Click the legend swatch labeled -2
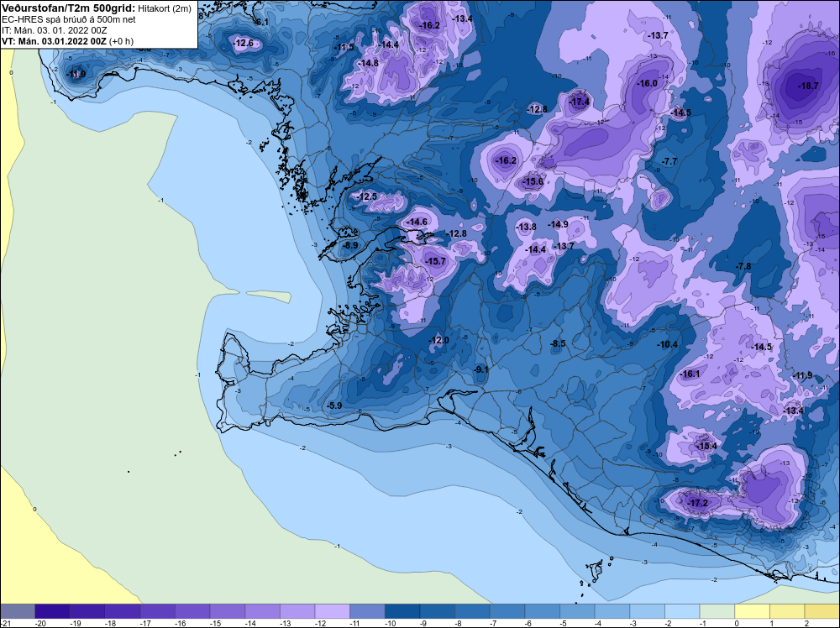 point(682,611)
